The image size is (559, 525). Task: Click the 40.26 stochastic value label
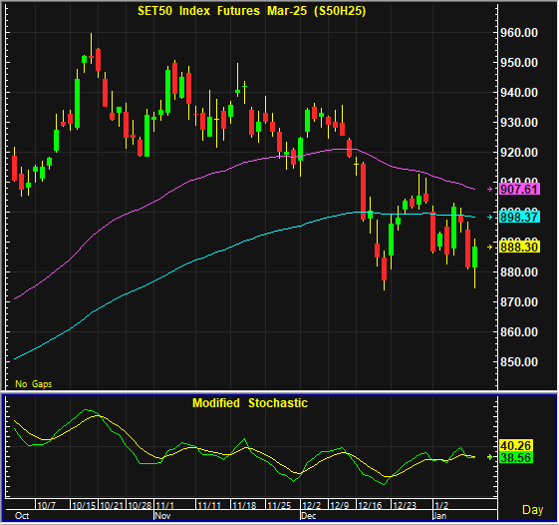click(x=516, y=446)
